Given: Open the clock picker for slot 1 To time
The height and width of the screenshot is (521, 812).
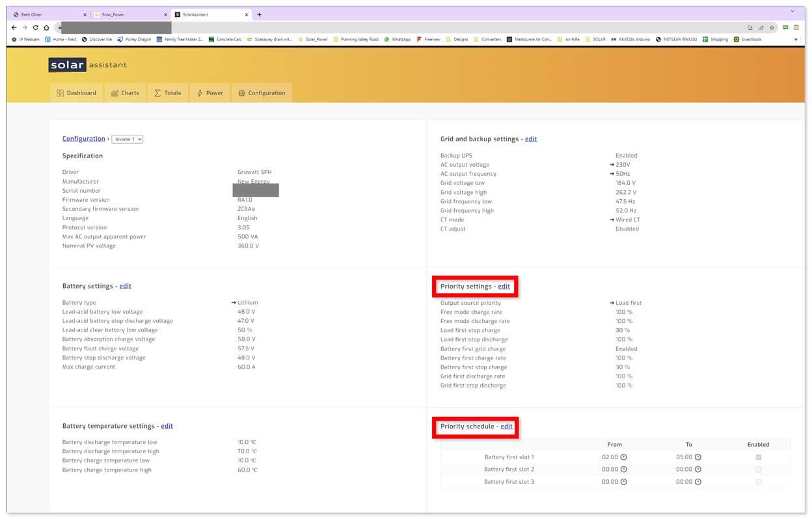Looking at the screenshot, I should [x=697, y=457].
